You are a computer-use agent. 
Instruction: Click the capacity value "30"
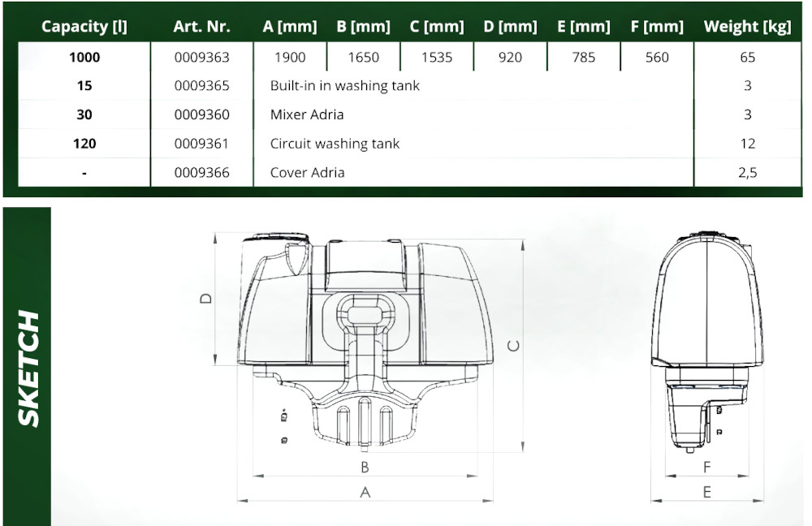(84, 114)
